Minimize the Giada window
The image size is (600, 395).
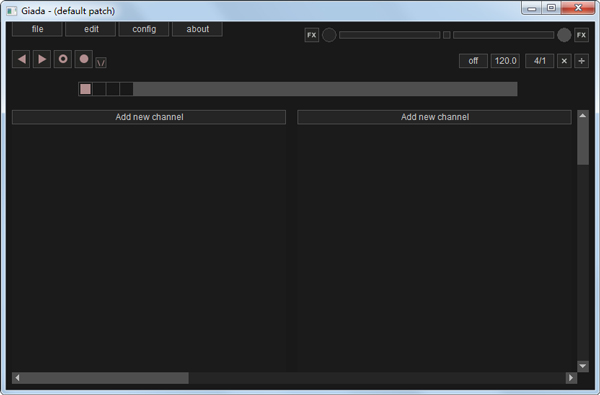(532, 8)
